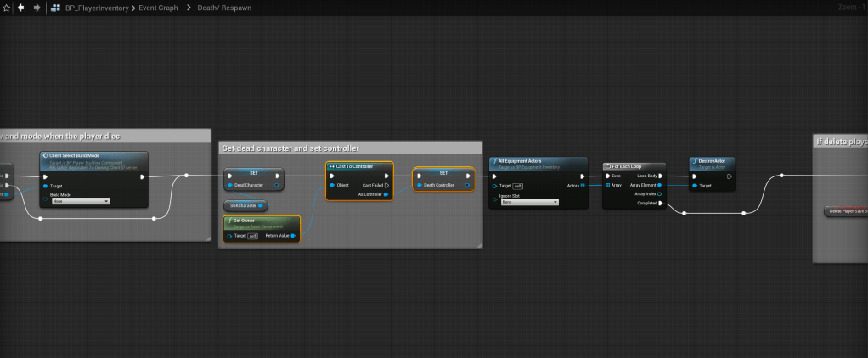Select the Get Owner node title

[244, 221]
